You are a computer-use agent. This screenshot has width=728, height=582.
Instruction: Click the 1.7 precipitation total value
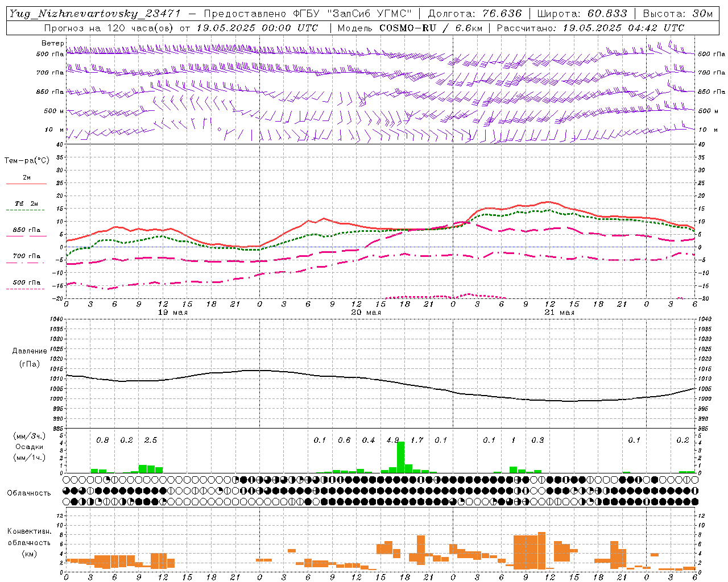pyautogui.click(x=417, y=440)
